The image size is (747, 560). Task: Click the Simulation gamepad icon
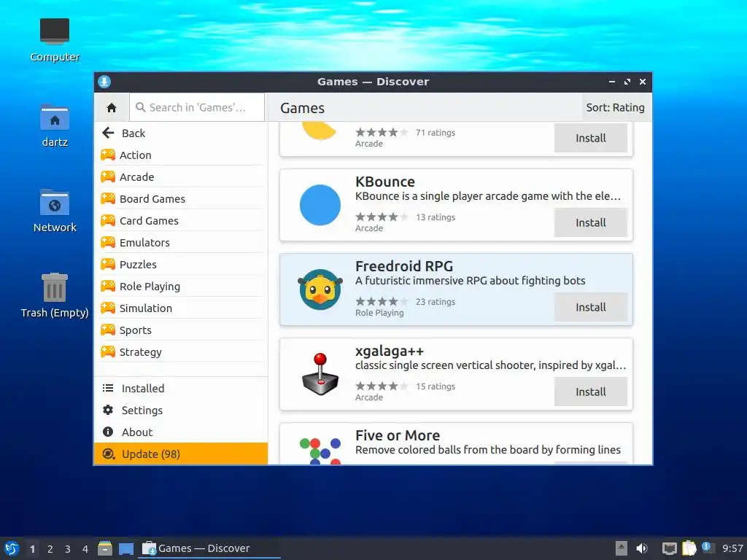coord(108,308)
